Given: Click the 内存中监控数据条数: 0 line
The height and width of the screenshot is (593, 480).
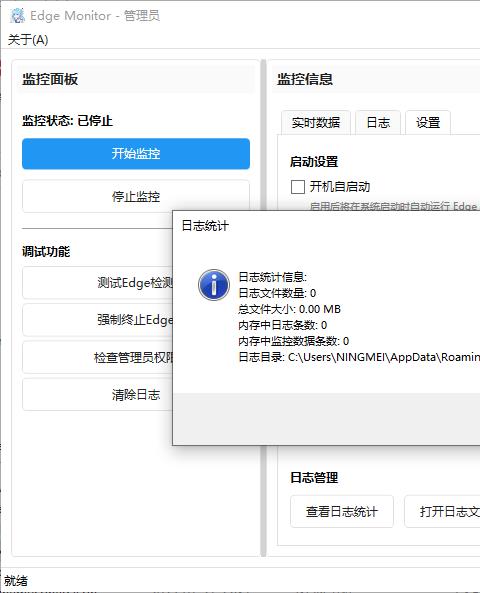Looking at the screenshot, I should point(294,341).
